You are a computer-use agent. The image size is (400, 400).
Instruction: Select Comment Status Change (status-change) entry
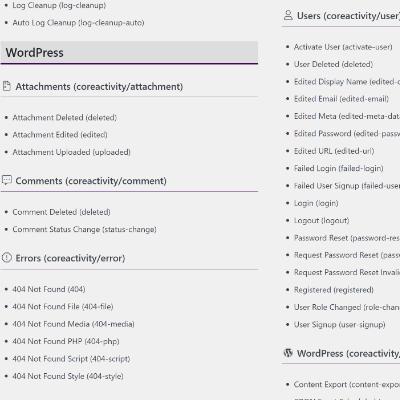[84, 230]
